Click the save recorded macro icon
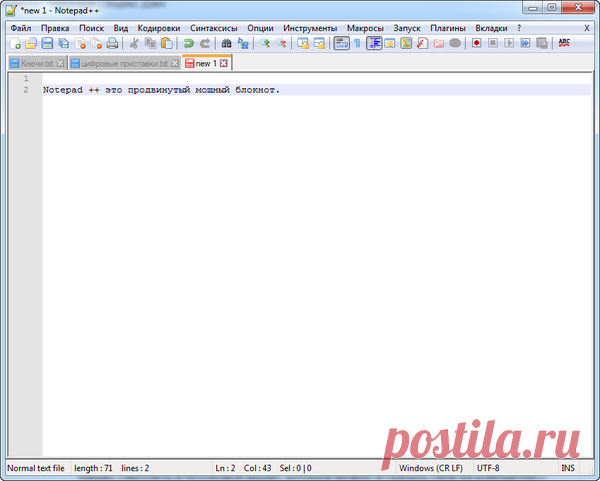 (542, 43)
